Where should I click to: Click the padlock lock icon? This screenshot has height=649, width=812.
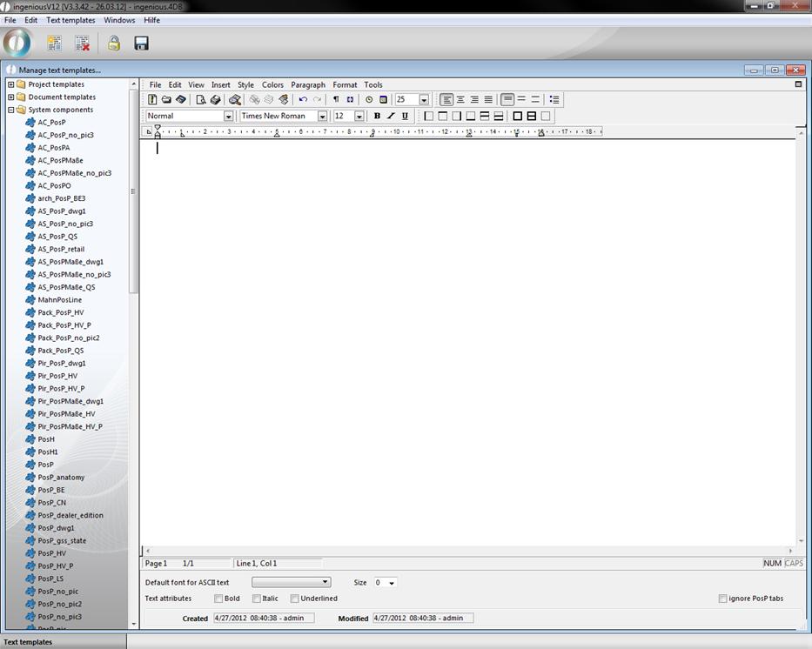[x=113, y=43]
